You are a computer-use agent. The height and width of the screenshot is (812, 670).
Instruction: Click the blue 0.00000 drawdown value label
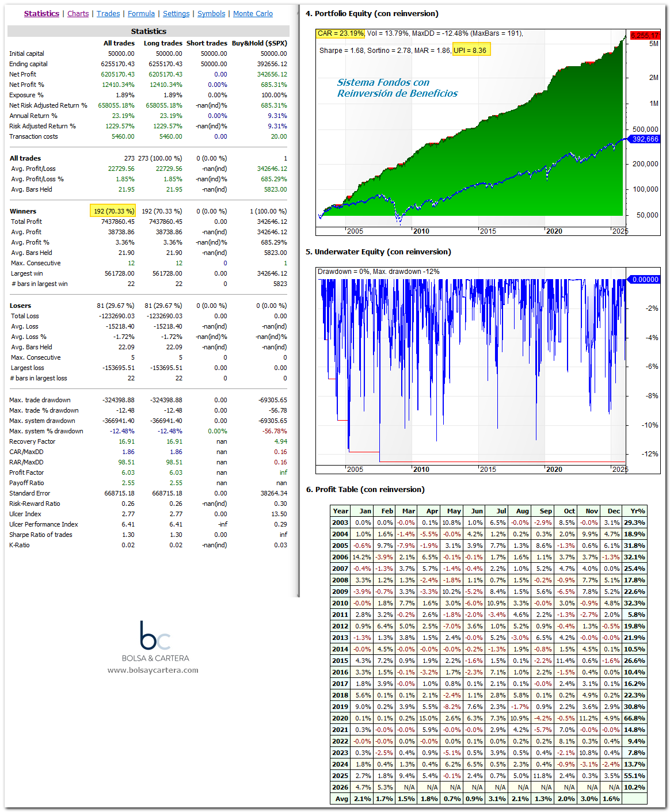coord(645,280)
